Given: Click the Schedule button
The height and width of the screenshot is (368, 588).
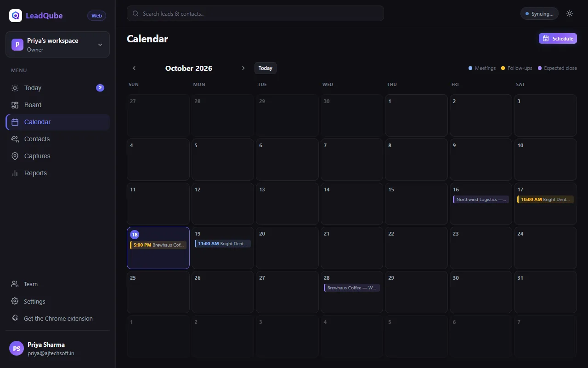Looking at the screenshot, I should [558, 38].
